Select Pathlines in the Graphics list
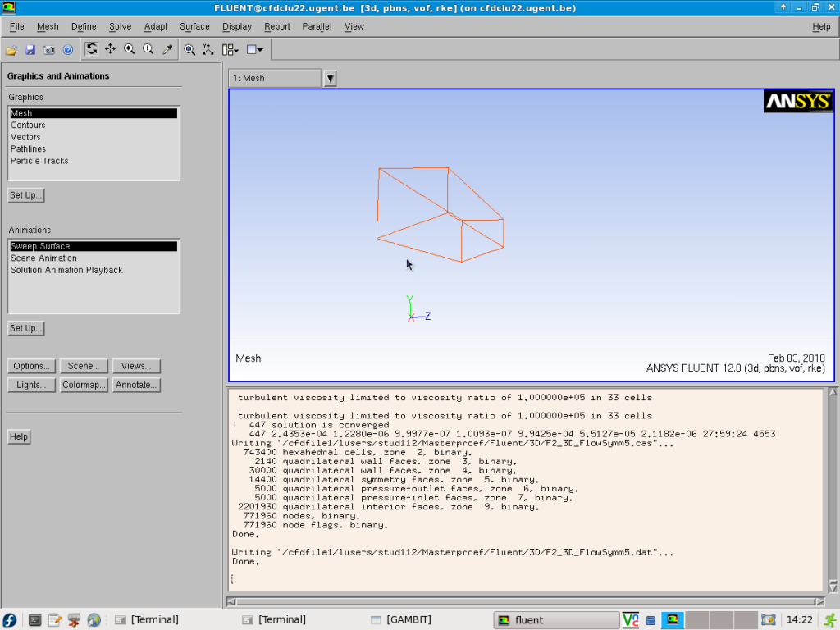Image resolution: width=840 pixels, height=630 pixels. 94,149
